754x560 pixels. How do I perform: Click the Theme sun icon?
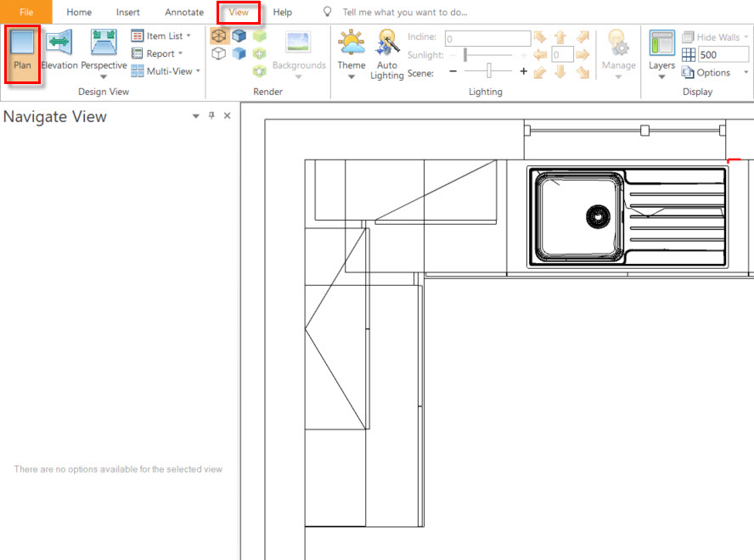tap(351, 42)
